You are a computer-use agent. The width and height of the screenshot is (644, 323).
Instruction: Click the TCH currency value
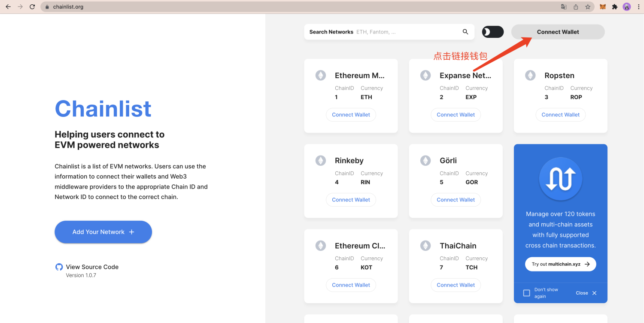pos(471,267)
